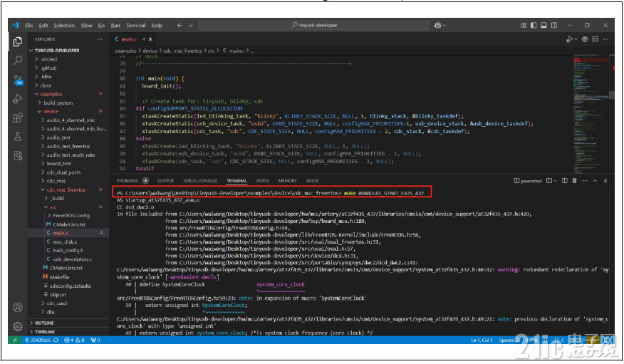This screenshot has width=624, height=364.
Task: Open the Testing flask view
Action: click(x=18, y=137)
